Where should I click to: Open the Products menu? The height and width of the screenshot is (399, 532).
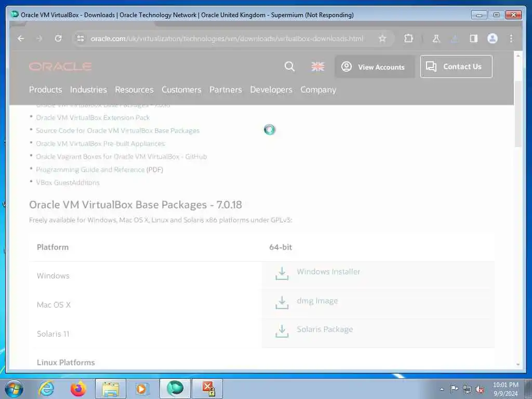click(x=46, y=89)
